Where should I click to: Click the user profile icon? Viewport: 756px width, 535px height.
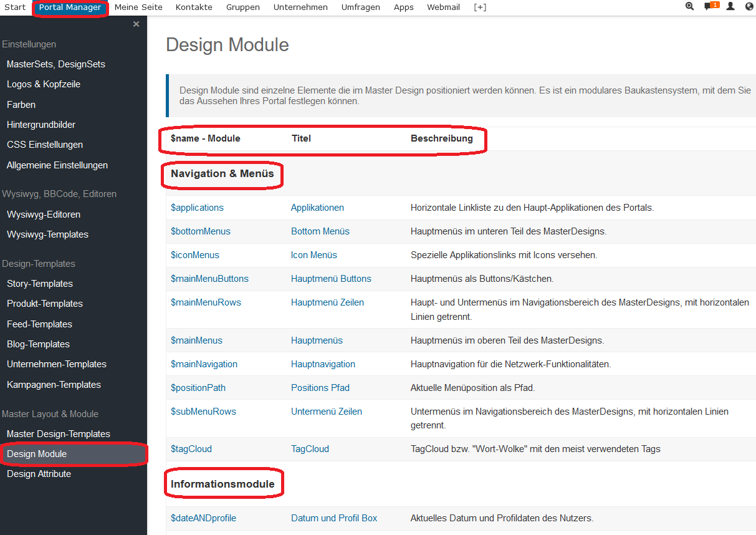click(730, 6)
